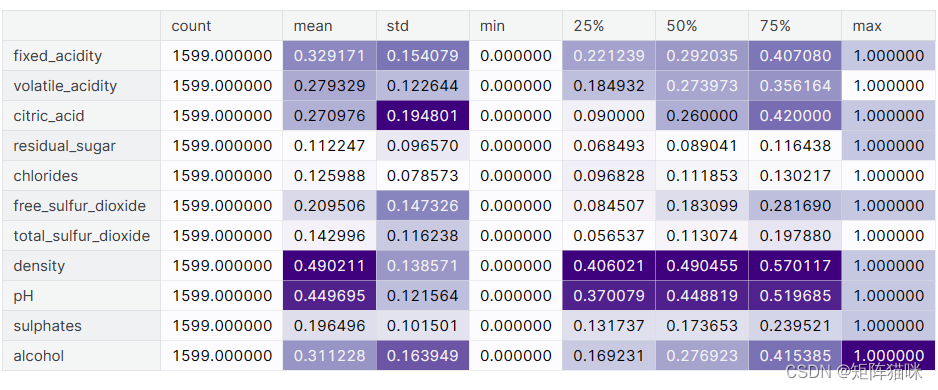Click the 0.090000 cell
Viewport: 938px width, 390px height.
coord(609,115)
